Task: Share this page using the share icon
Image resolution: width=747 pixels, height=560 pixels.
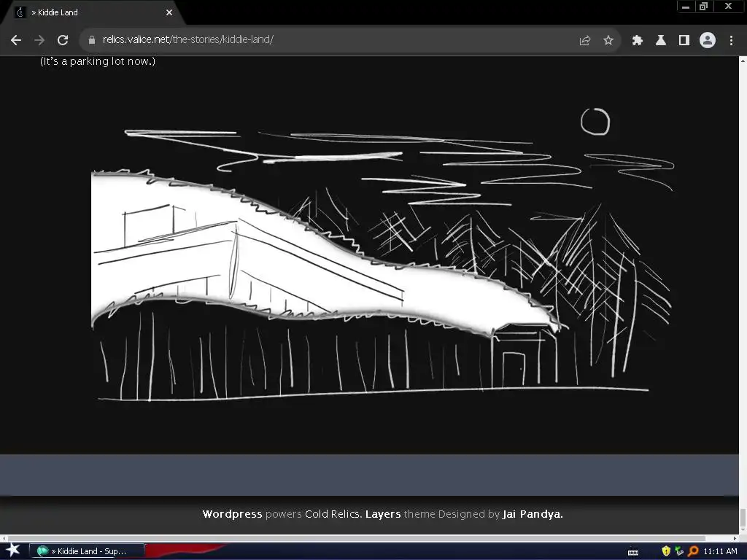Action: pos(584,41)
